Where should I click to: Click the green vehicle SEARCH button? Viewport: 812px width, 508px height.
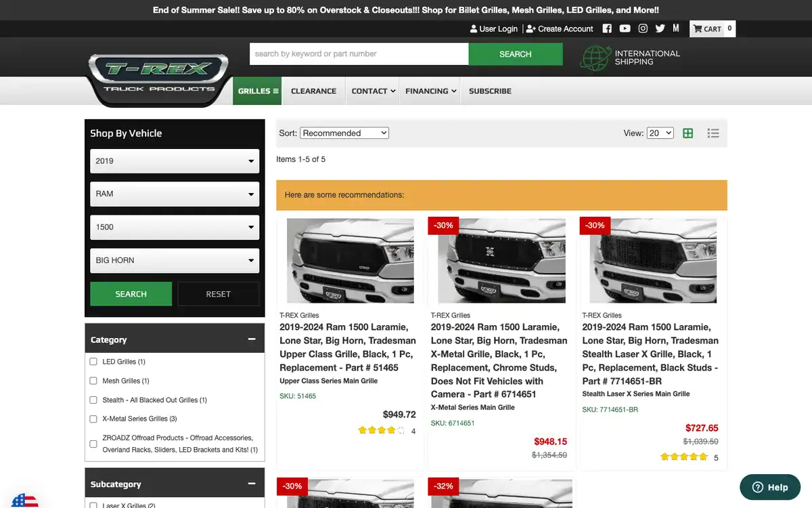tap(131, 294)
